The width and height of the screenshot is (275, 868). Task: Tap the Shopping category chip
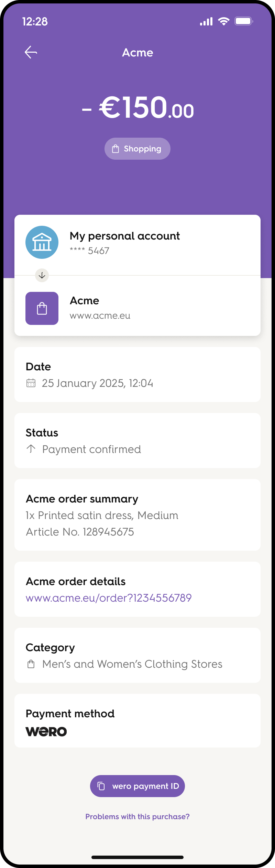pyautogui.click(x=137, y=149)
